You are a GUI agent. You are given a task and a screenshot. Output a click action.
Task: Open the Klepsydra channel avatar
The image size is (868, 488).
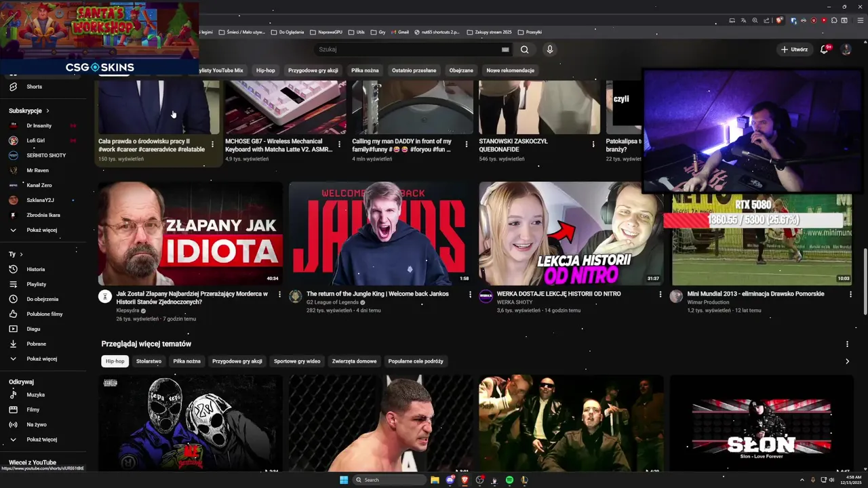pos(105,296)
